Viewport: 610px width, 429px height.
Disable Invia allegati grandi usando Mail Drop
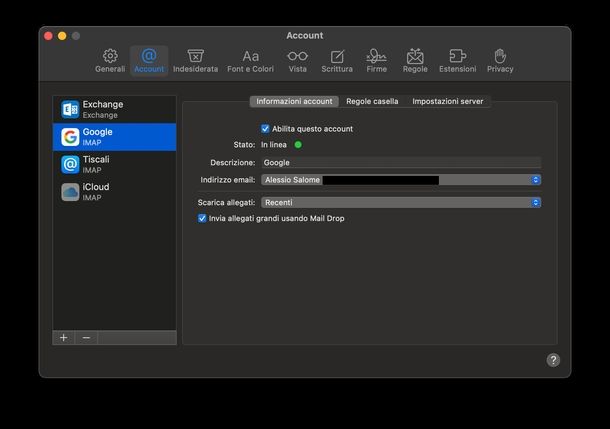click(x=203, y=218)
